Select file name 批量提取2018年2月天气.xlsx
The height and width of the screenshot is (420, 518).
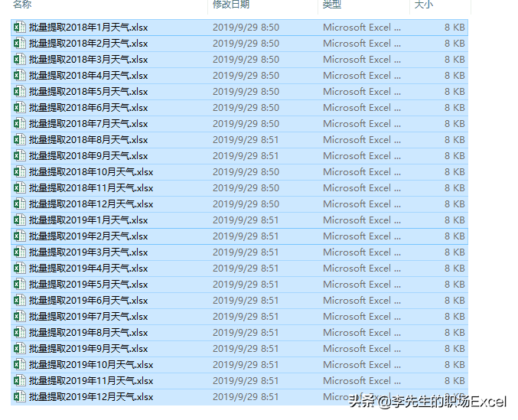coord(88,44)
